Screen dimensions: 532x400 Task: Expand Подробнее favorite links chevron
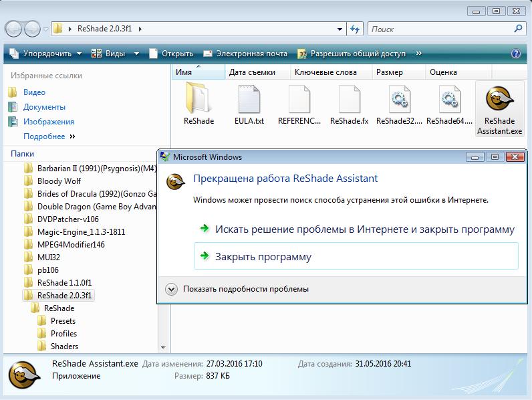coord(72,136)
